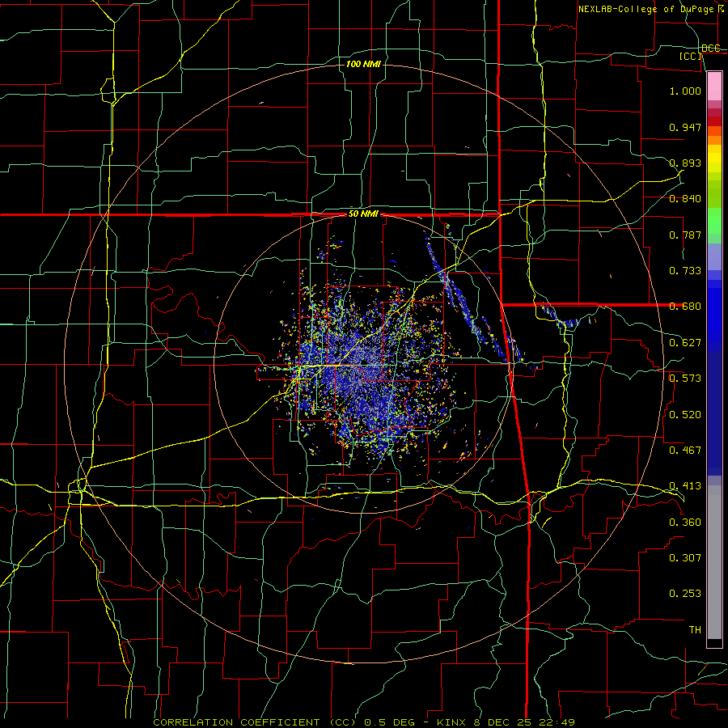Select the 0.840 legend value
The height and width of the screenshot is (728, 728).
[x=685, y=199]
